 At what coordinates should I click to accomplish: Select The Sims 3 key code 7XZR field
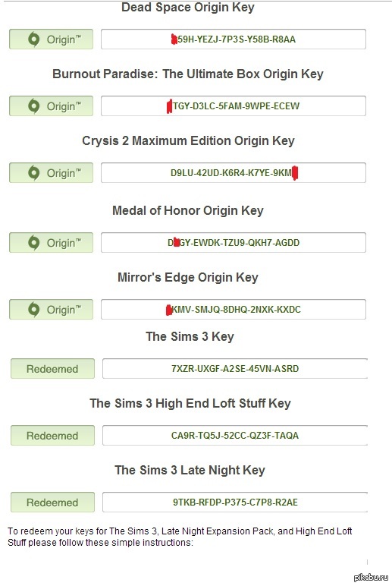click(x=235, y=369)
